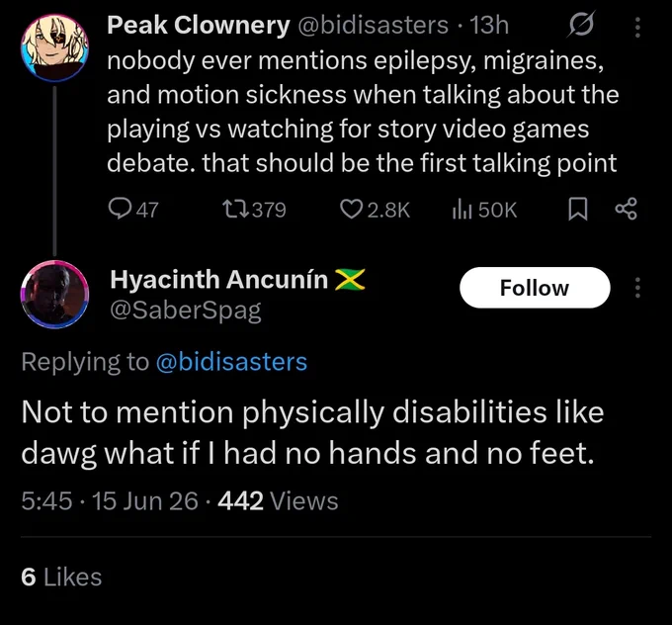Open the Hyacinth Ancunín display name
Image resolution: width=672 pixels, height=625 pixels.
219,280
